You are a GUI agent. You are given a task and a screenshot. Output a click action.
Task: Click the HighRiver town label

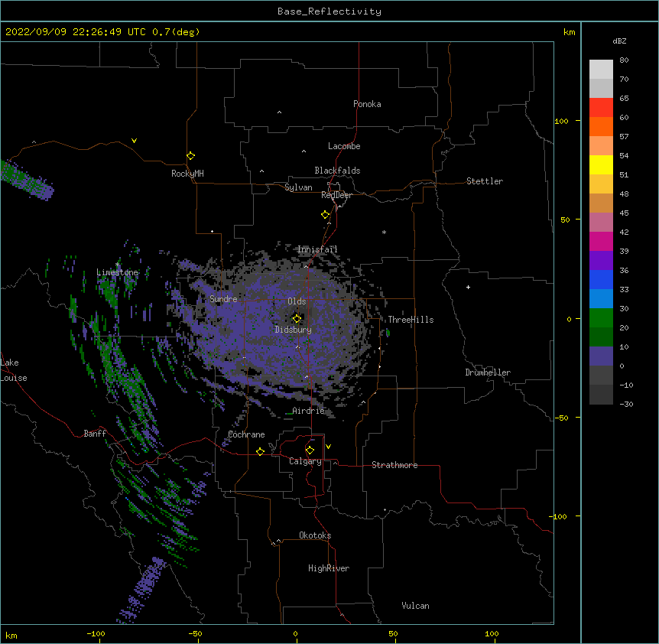pyautogui.click(x=329, y=568)
